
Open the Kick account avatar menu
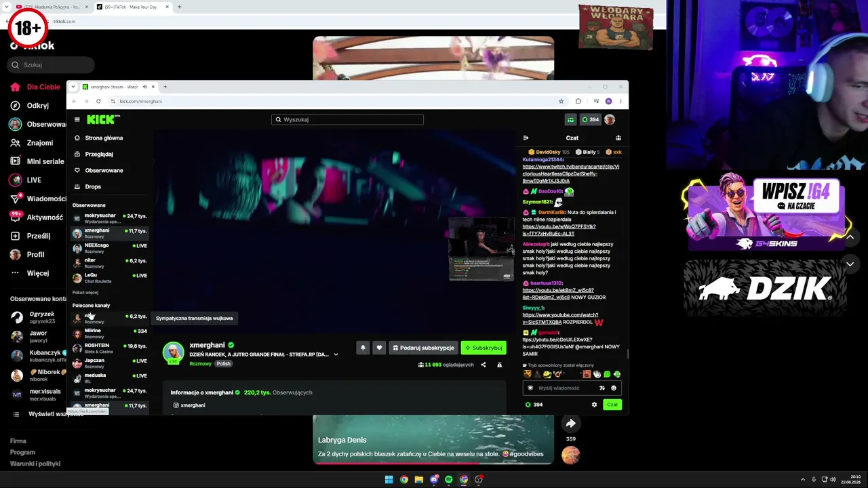tap(610, 119)
